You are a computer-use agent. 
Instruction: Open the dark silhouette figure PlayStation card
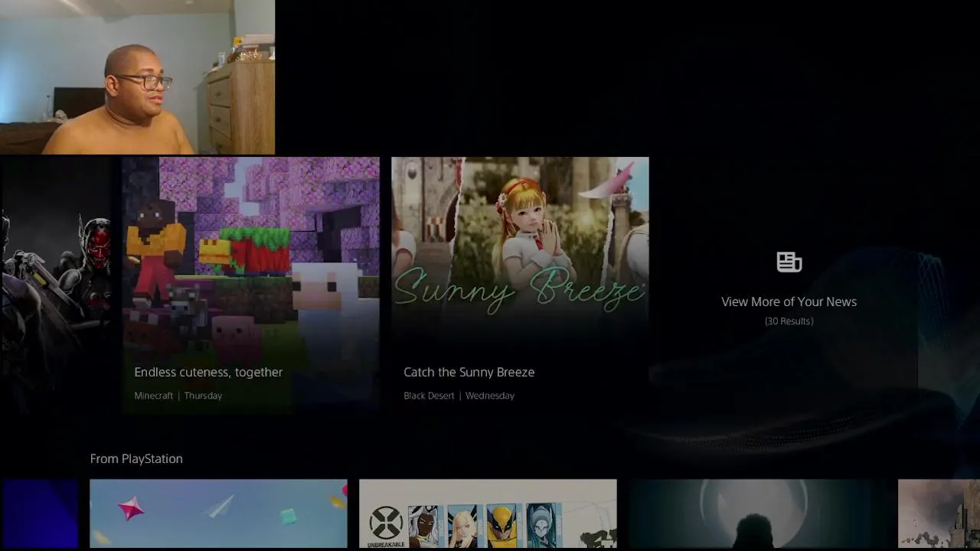pyautogui.click(x=757, y=514)
